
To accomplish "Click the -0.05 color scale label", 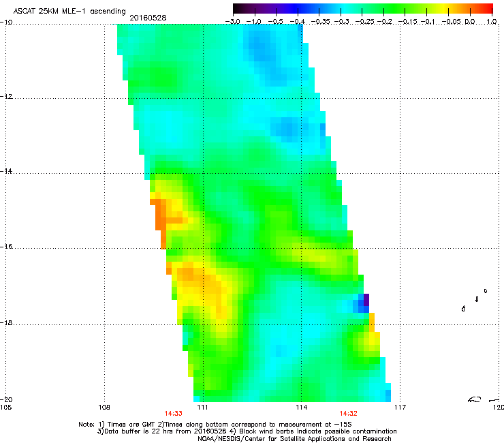I will (x=452, y=22).
